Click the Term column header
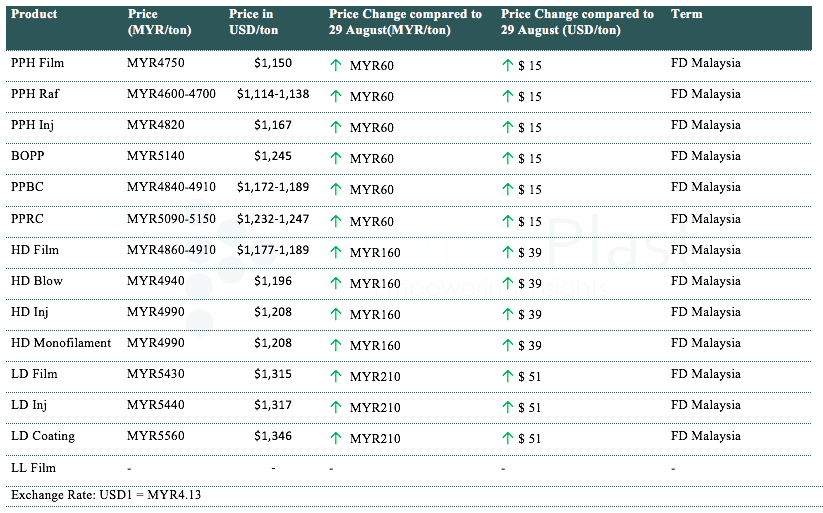823x513 pixels. pyautogui.click(x=686, y=15)
